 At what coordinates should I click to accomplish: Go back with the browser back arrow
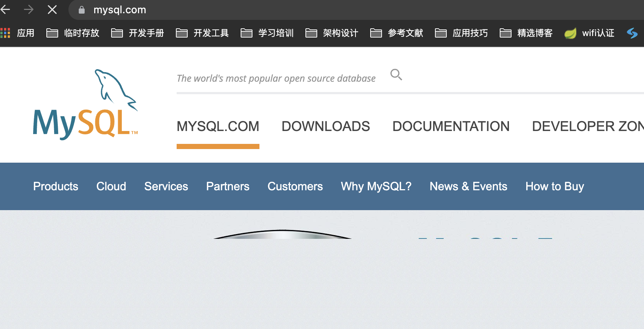(5, 10)
